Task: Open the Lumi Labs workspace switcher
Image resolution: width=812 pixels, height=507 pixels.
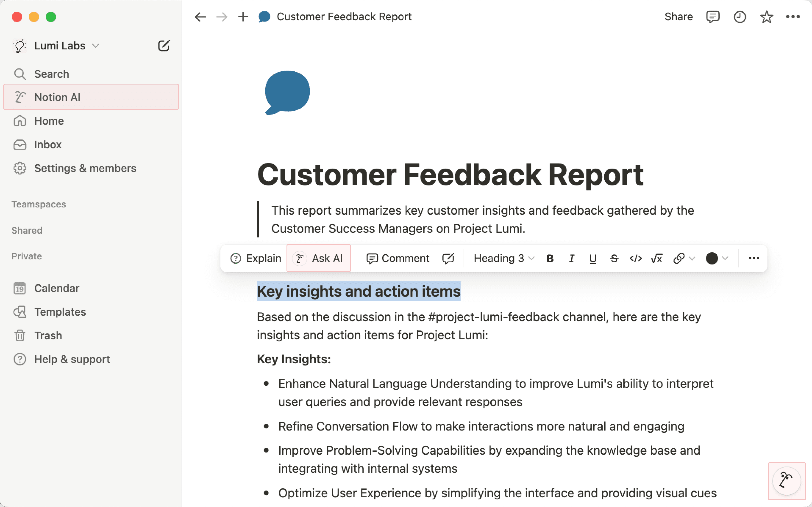Action: (x=60, y=46)
